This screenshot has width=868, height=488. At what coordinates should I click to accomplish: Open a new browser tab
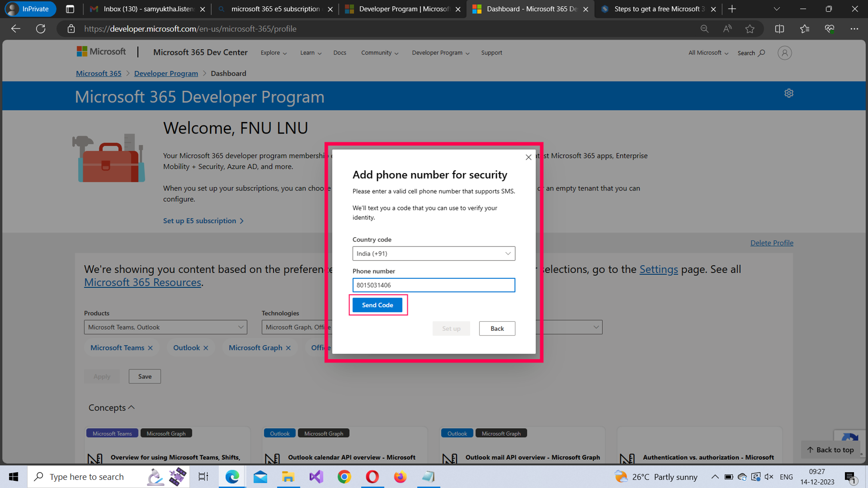tap(732, 9)
